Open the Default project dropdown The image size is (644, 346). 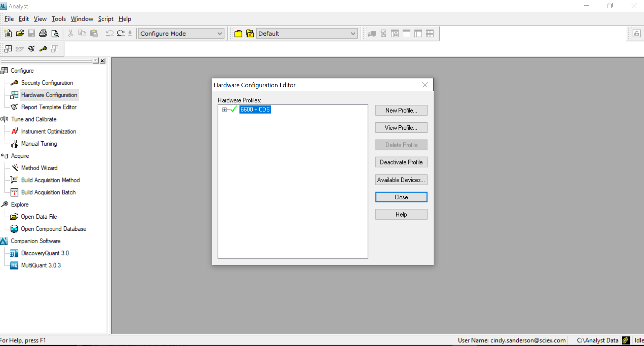point(353,33)
